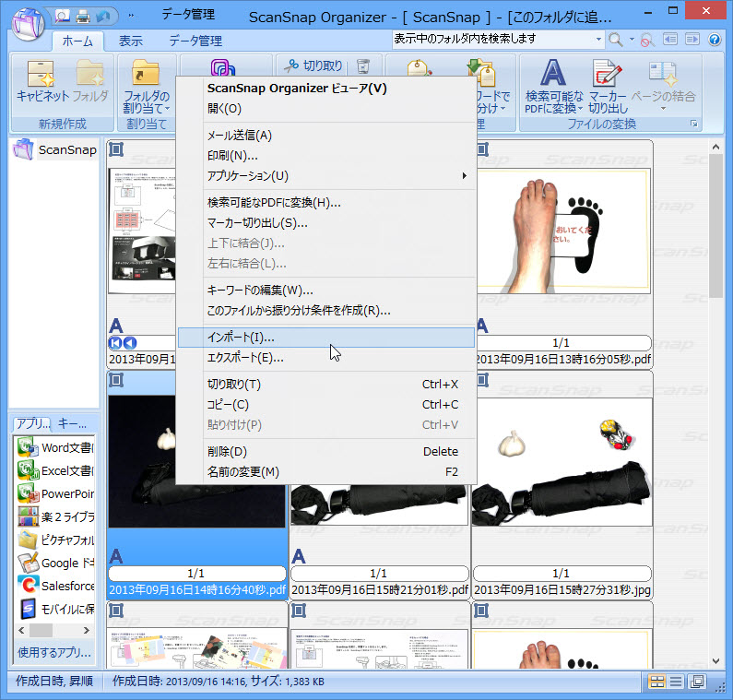
Task: Launch Salesforce app
Action: pos(55,586)
